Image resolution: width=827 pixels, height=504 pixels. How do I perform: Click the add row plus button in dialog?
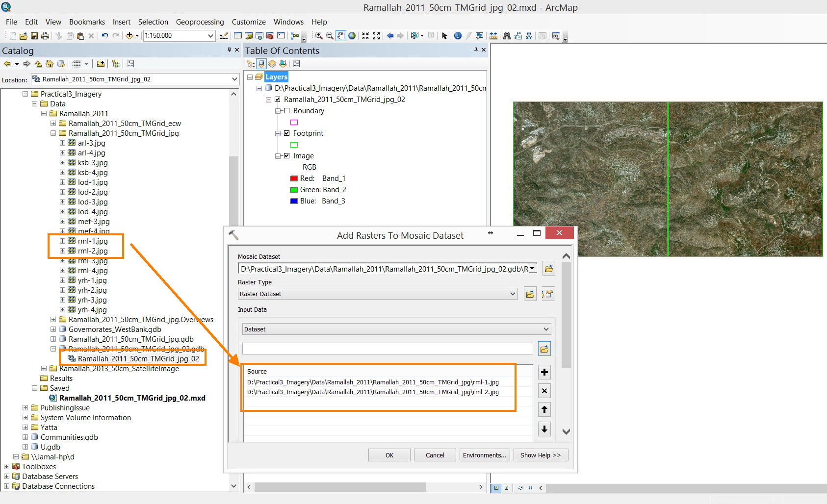tap(544, 372)
